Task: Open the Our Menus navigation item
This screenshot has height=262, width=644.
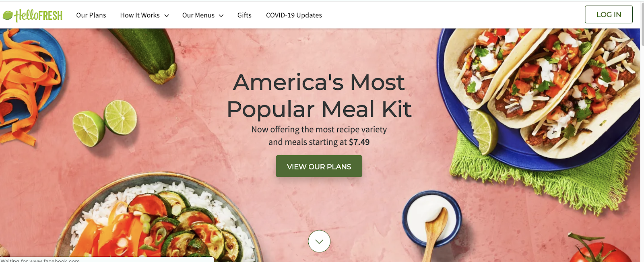Action: 198,15
